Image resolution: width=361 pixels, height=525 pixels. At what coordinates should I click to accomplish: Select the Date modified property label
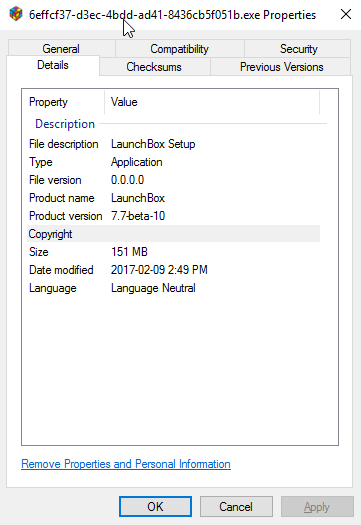[x=61, y=270]
